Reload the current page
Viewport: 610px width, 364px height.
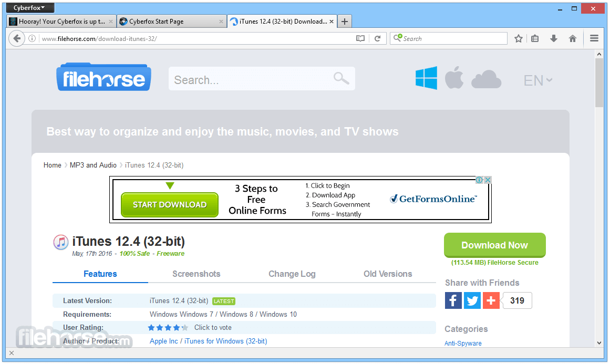pyautogui.click(x=377, y=38)
